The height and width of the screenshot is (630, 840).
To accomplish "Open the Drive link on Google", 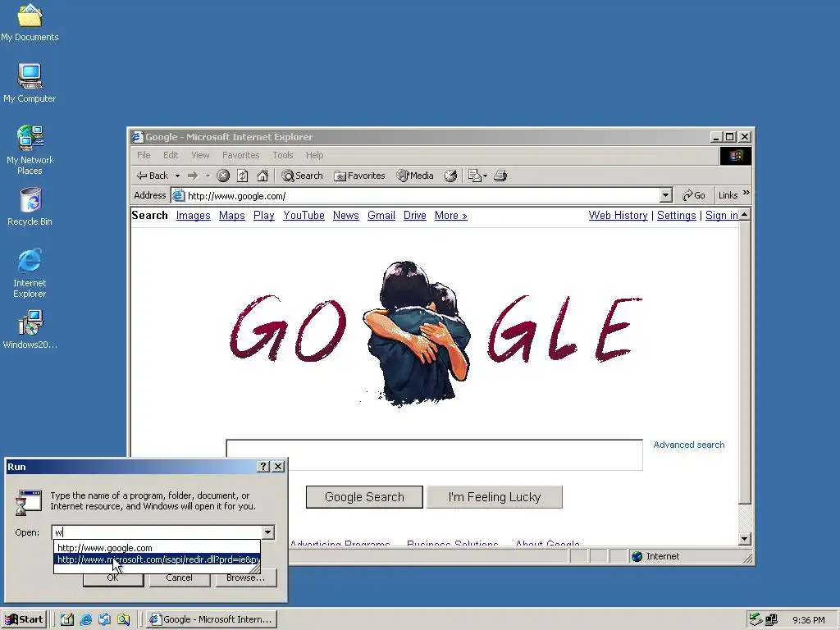I will pos(415,216).
